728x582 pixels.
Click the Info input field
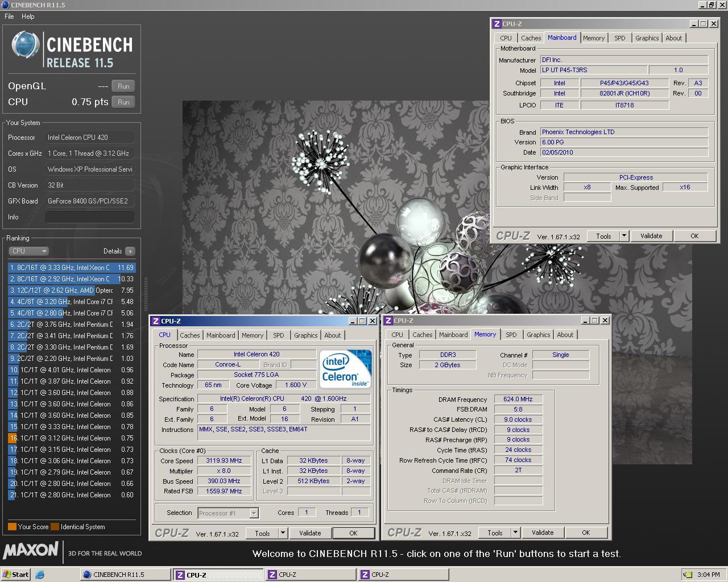pyautogui.click(x=90, y=217)
